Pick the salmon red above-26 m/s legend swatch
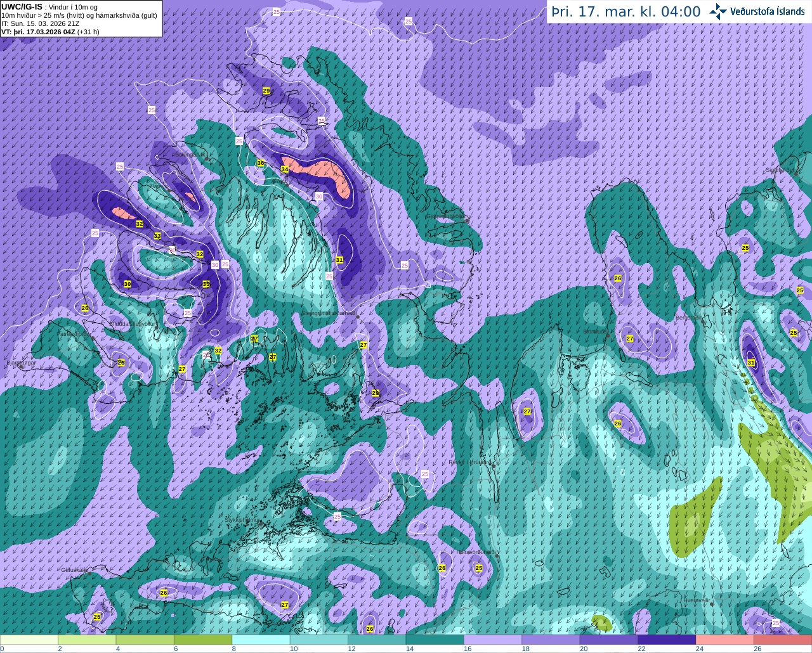Screen dimensions: 812x653 pyautogui.click(x=783, y=640)
